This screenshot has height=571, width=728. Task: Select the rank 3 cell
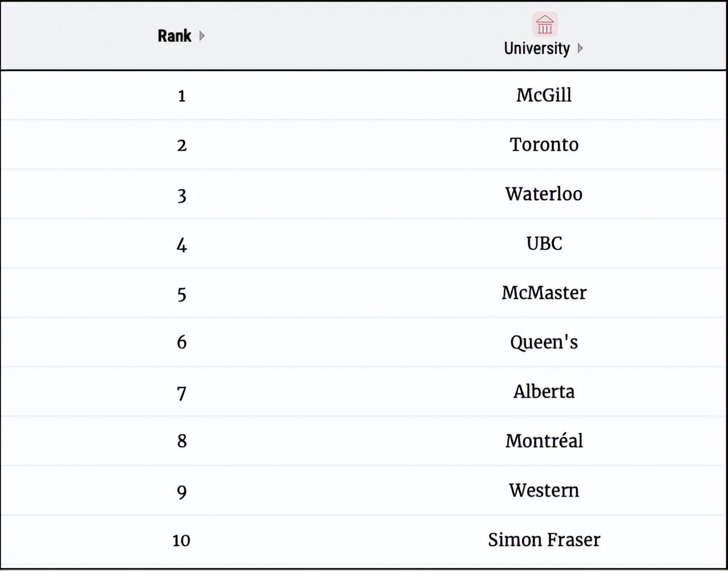click(181, 196)
